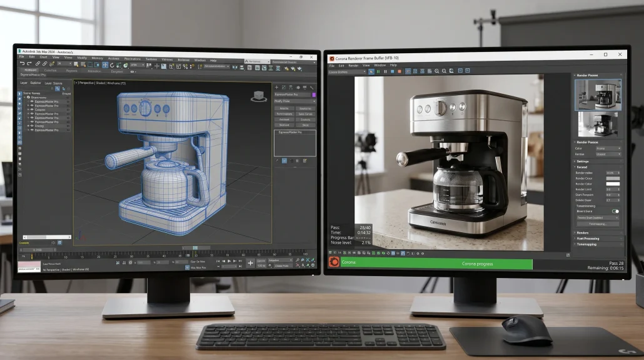
Task: Select the Link tool in 3ds Max toolbar
Action: [38, 64]
